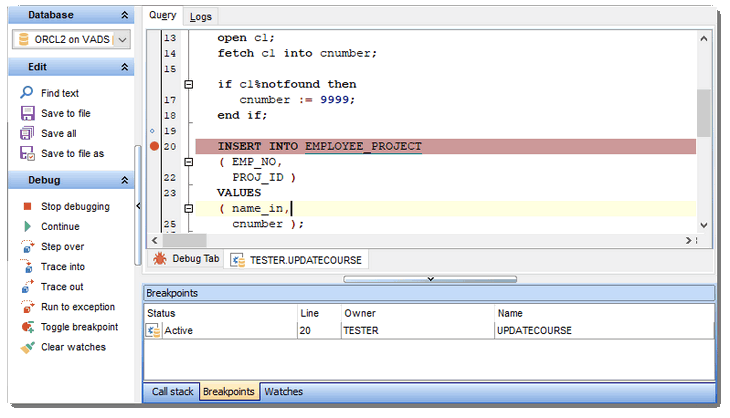The height and width of the screenshot is (418, 730).
Task: Toggle the breakpoint marker on line 20
Action: tap(154, 147)
